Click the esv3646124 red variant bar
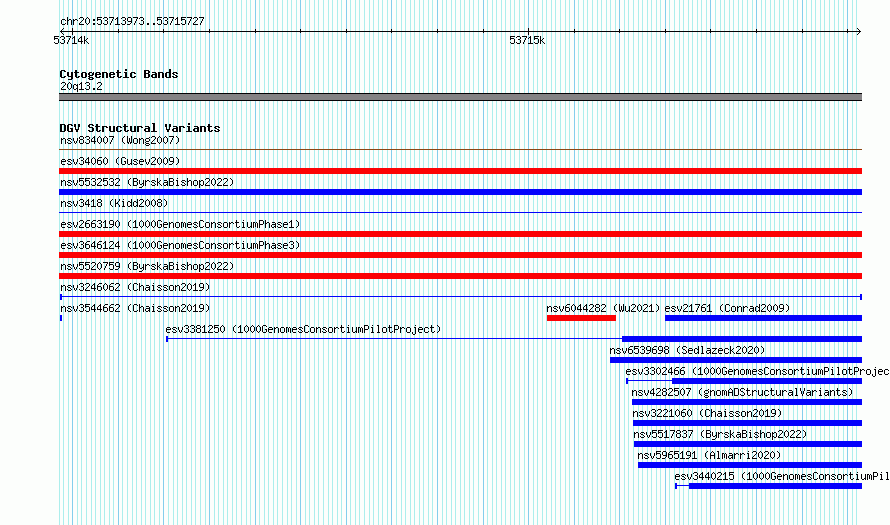890x525 pixels. click(460, 255)
